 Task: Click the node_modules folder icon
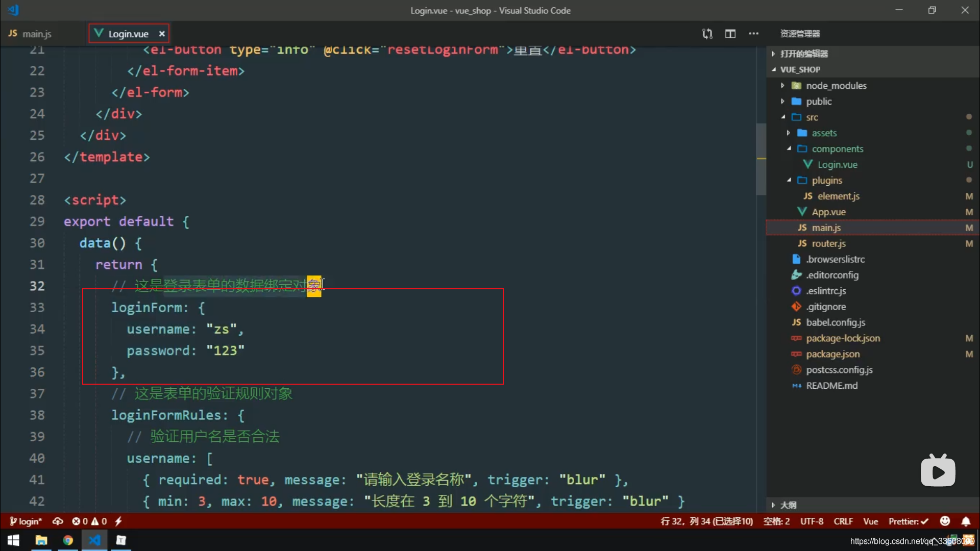point(796,86)
